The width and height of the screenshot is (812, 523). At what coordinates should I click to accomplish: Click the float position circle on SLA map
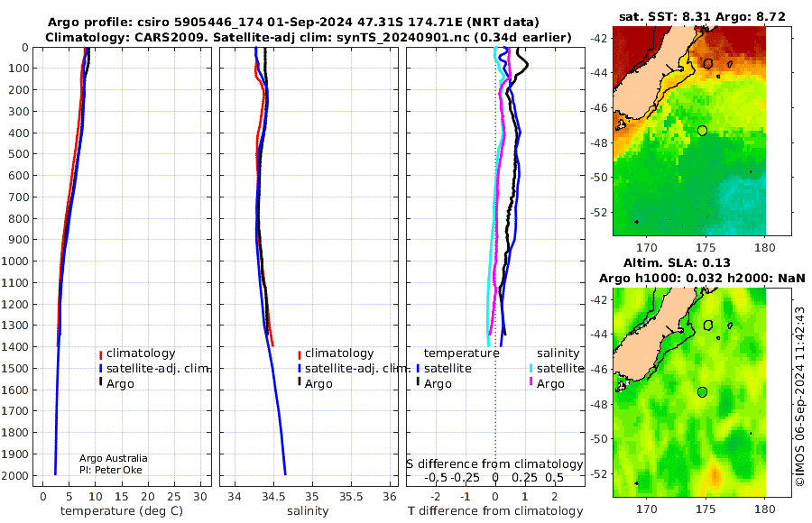pos(702,392)
